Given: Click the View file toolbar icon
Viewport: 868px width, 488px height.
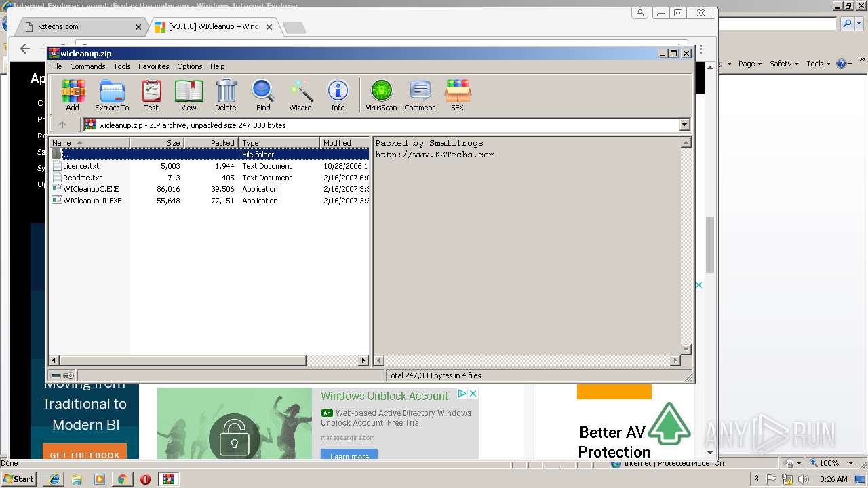Looking at the screenshot, I should pos(189,96).
